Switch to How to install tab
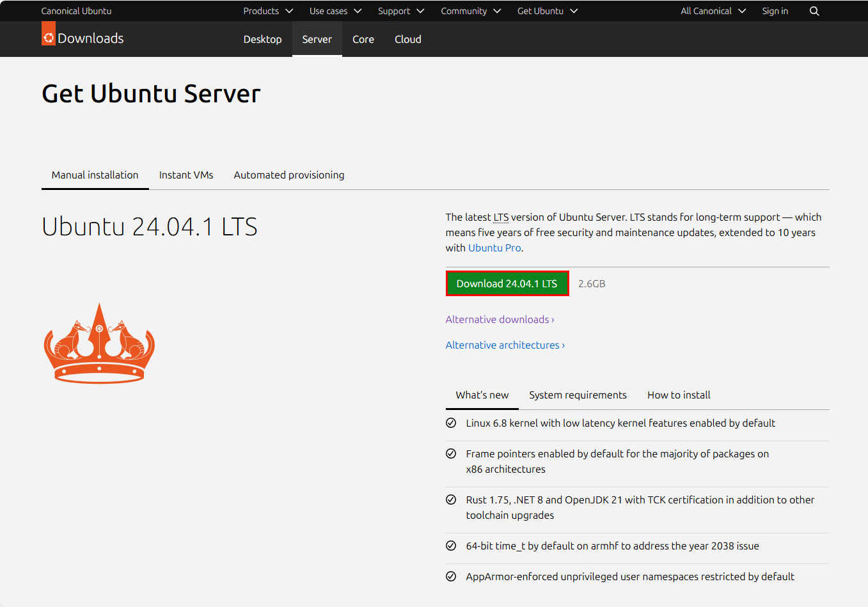 (679, 395)
